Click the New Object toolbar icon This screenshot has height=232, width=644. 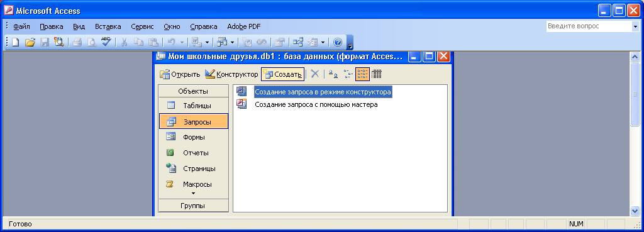pyautogui.click(x=313, y=42)
